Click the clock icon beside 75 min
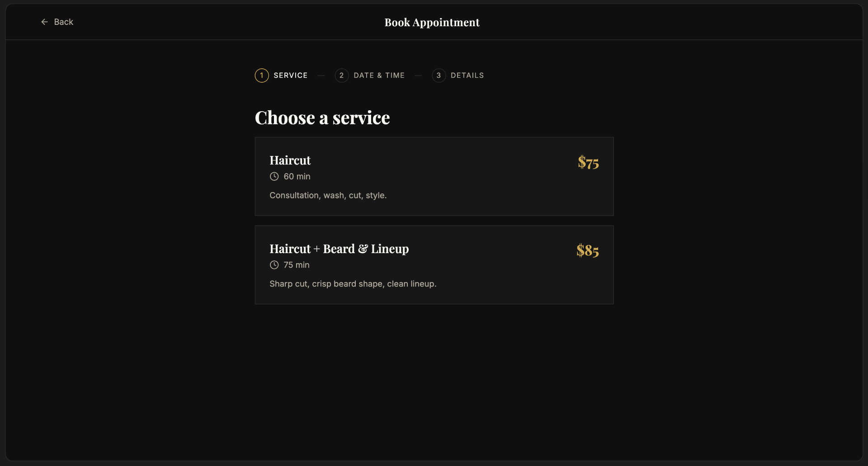The height and width of the screenshot is (466, 868). (274, 265)
